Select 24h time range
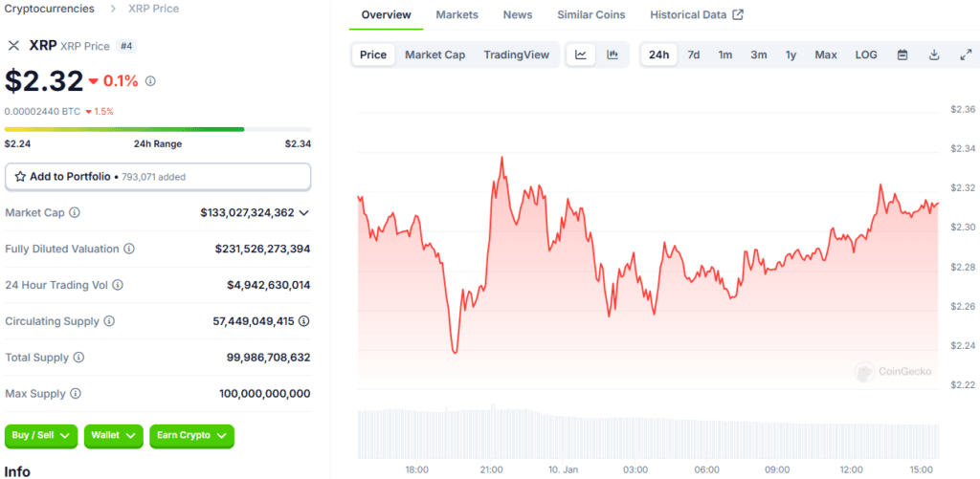This screenshot has width=980, height=479. [x=658, y=54]
